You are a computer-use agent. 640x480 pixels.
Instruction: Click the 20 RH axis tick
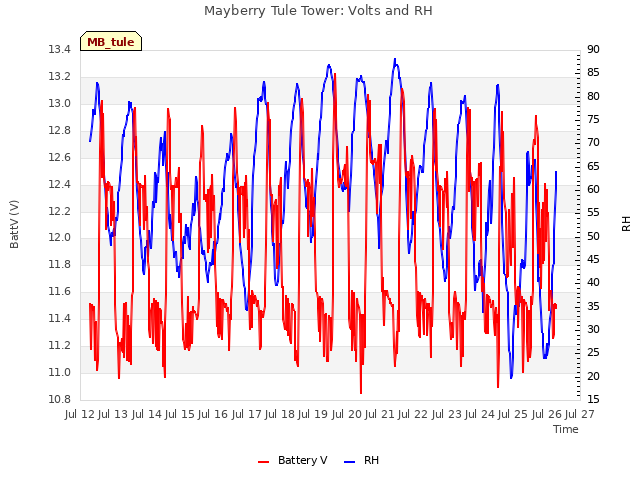tap(593, 376)
